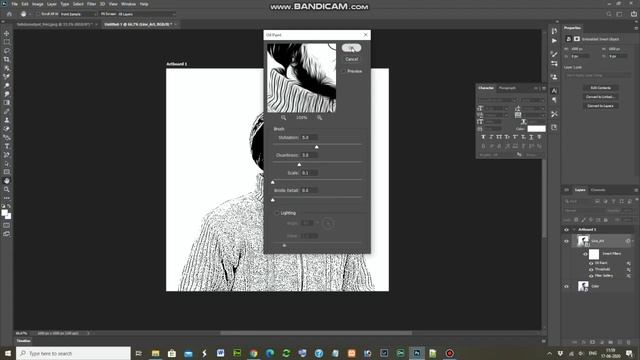Select the Horizontal Type tool

coord(7,146)
